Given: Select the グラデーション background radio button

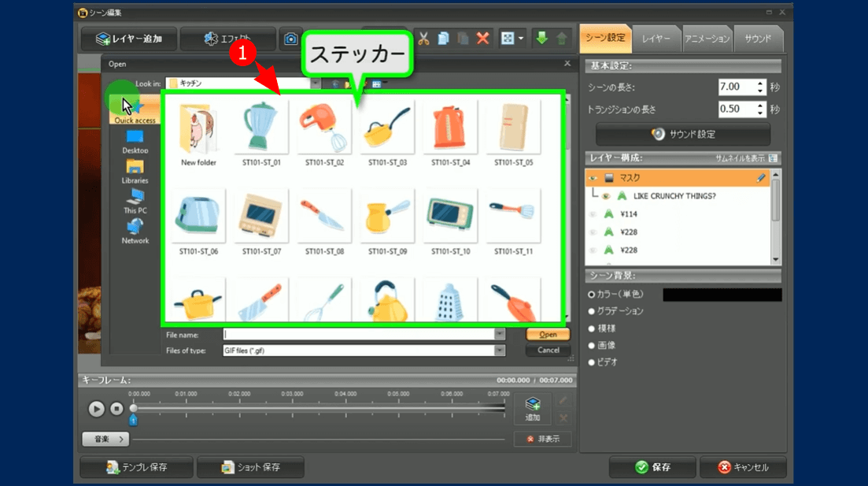Looking at the screenshot, I should [x=592, y=311].
